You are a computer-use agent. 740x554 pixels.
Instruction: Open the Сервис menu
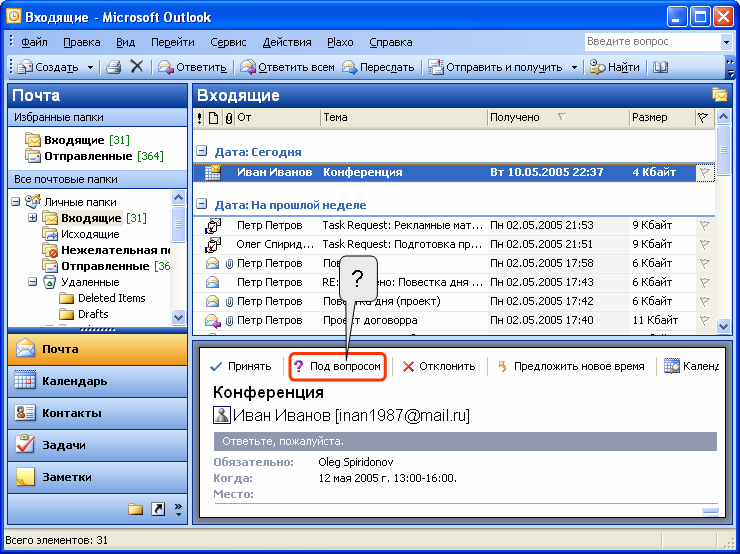[x=228, y=42]
